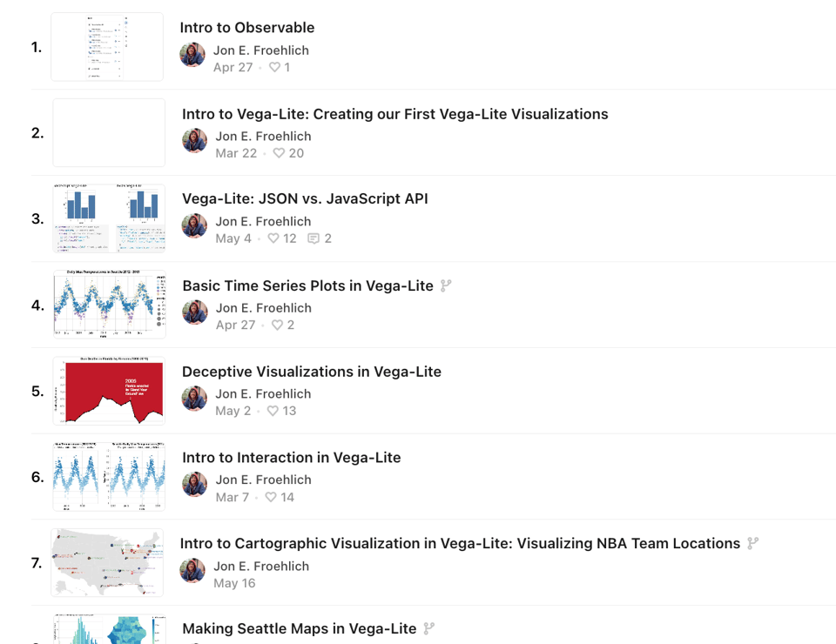Click heart icon on Basic Time Series Plots
Image resolution: width=836 pixels, height=644 pixels.
click(277, 325)
